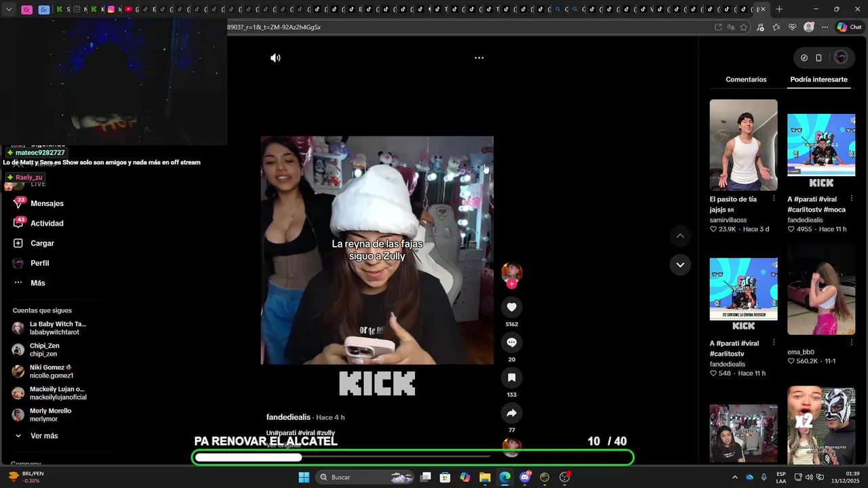Open Mackeily Lujan followed account

(50, 393)
